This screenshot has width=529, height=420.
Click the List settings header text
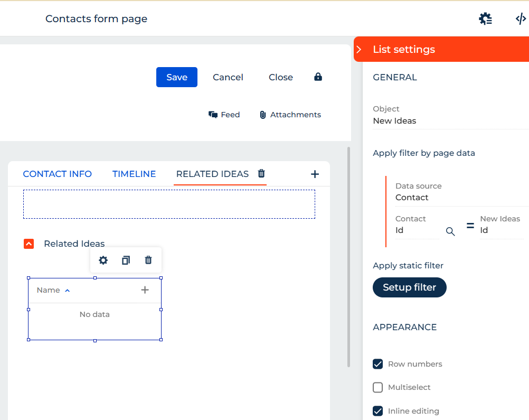pyautogui.click(x=404, y=49)
